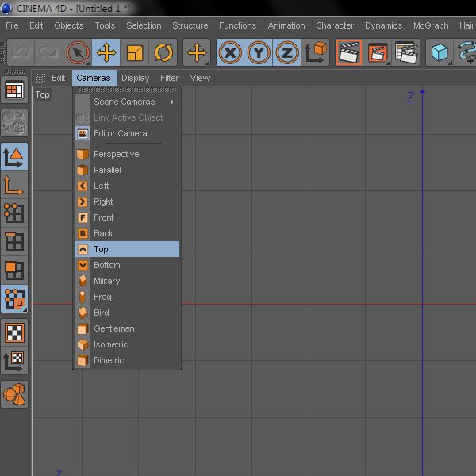Image resolution: width=476 pixels, height=476 pixels.
Task: Toggle X axis lock
Action: point(230,52)
